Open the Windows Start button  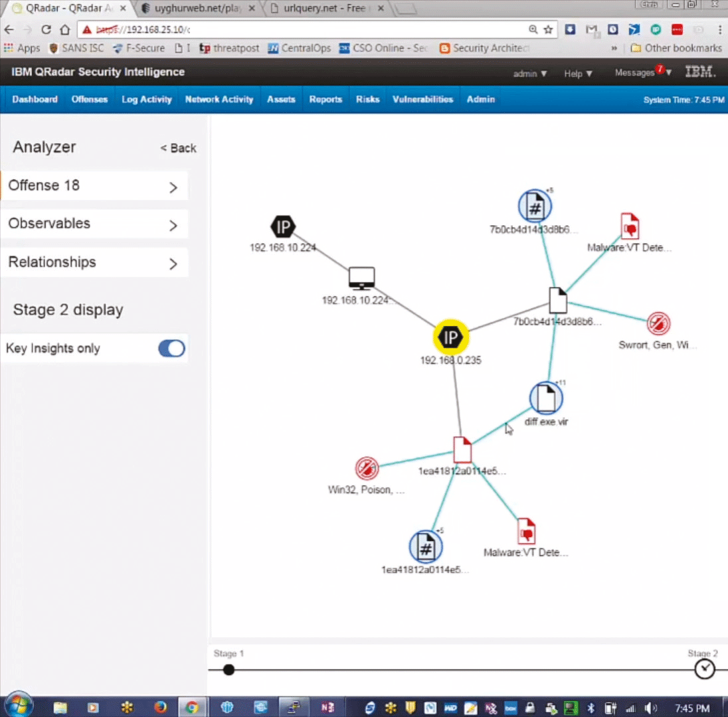19,706
